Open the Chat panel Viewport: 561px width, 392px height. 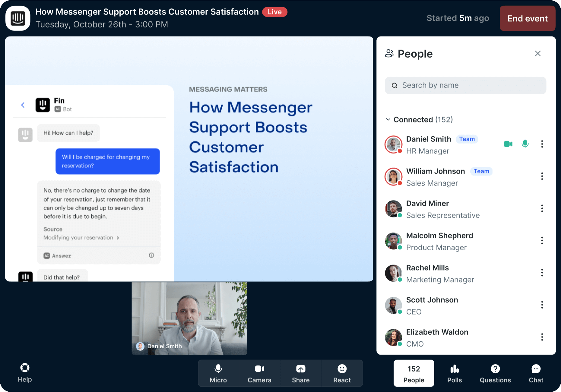pyautogui.click(x=536, y=373)
